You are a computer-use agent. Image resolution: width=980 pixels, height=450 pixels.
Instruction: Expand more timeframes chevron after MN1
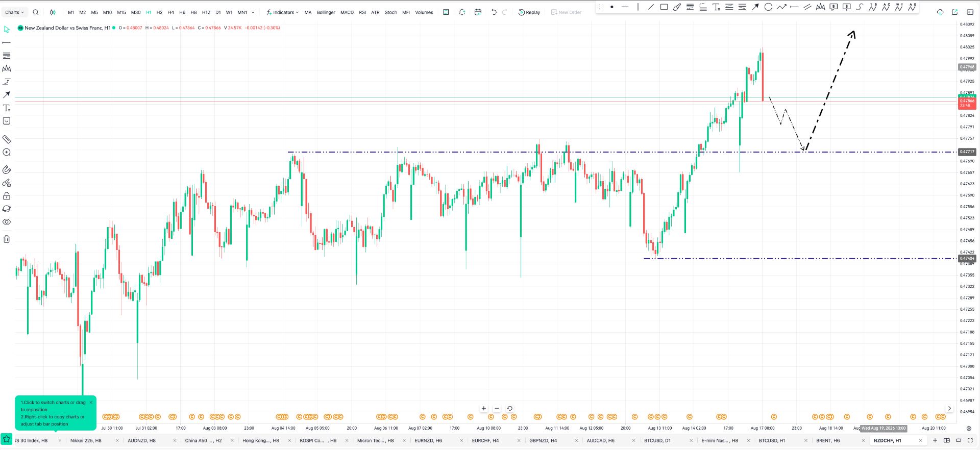click(253, 12)
